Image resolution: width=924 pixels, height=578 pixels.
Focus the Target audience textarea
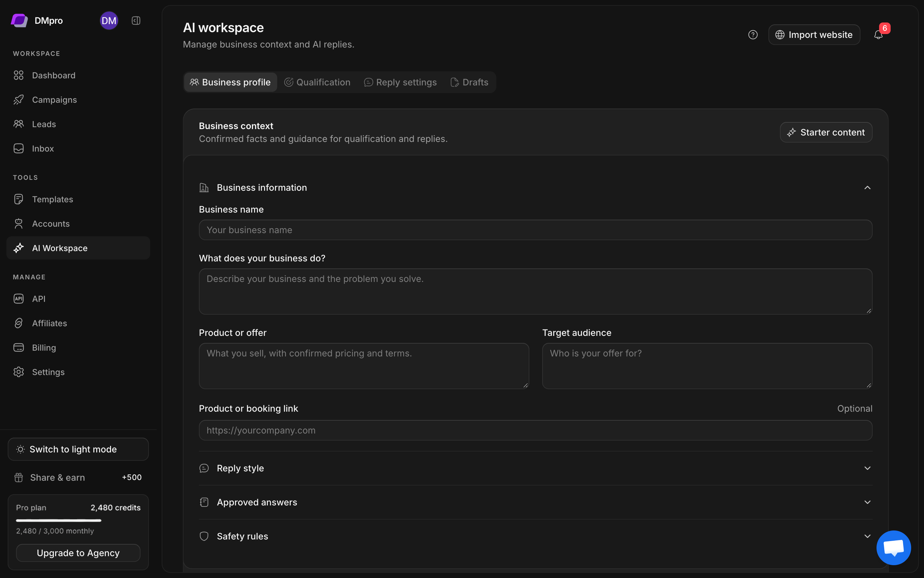707,366
